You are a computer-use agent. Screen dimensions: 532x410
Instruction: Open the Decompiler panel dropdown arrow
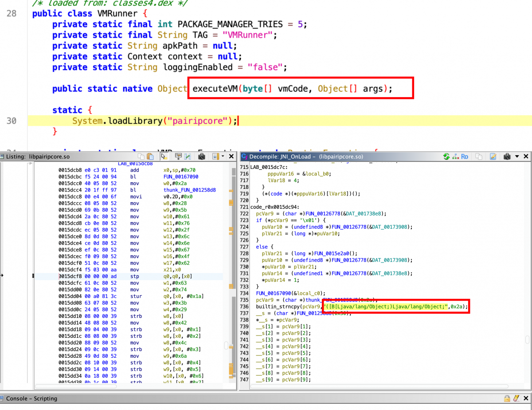(517, 156)
